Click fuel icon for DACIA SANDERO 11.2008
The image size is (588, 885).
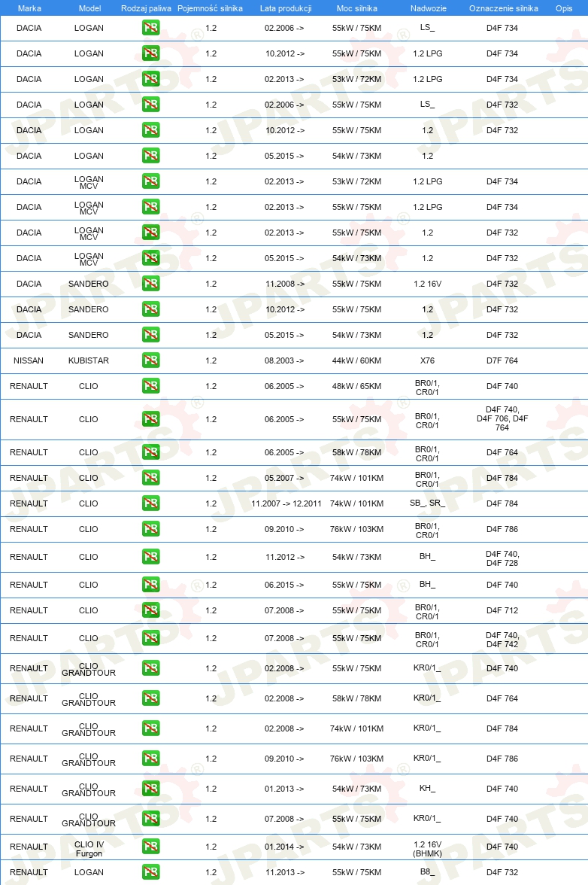pos(150,283)
